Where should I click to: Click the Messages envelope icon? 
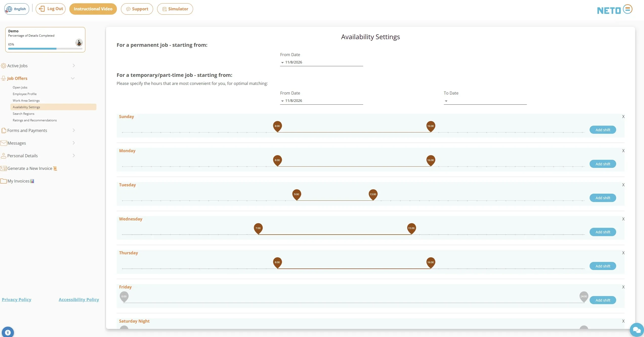(4, 143)
